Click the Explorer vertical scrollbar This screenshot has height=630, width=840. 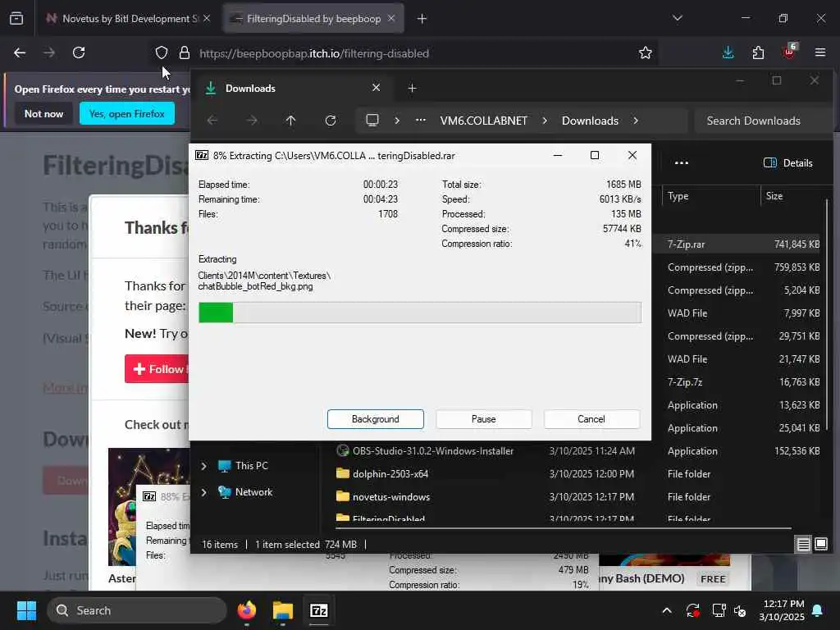point(827,316)
